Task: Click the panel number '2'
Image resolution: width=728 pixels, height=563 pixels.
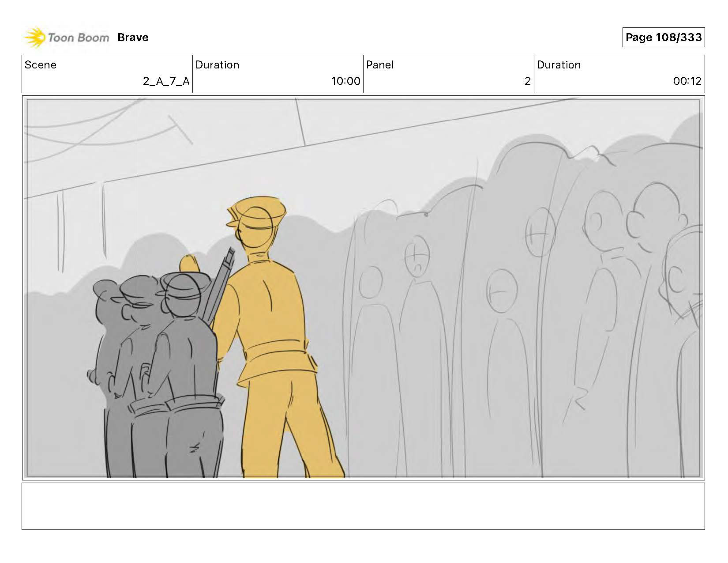Action: 527,81
